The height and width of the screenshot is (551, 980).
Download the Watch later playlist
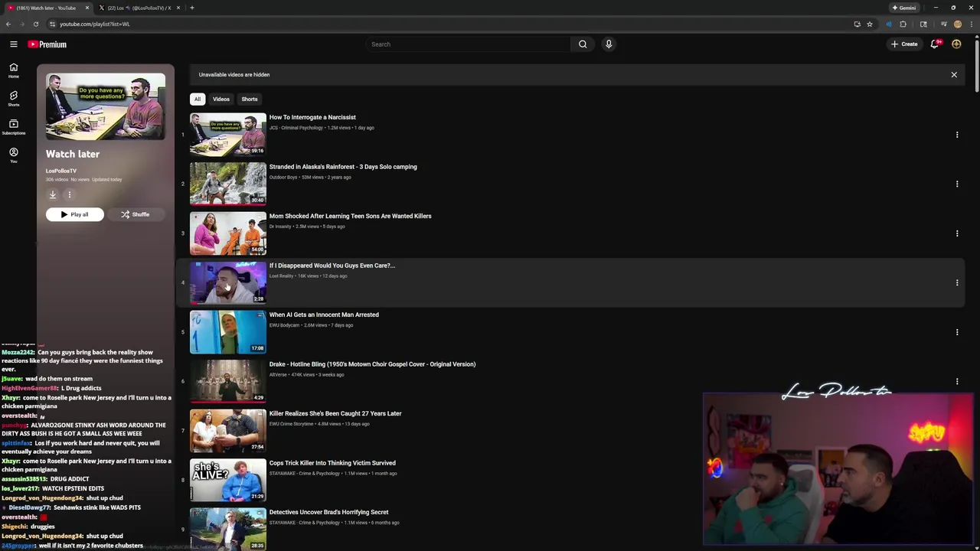click(53, 194)
